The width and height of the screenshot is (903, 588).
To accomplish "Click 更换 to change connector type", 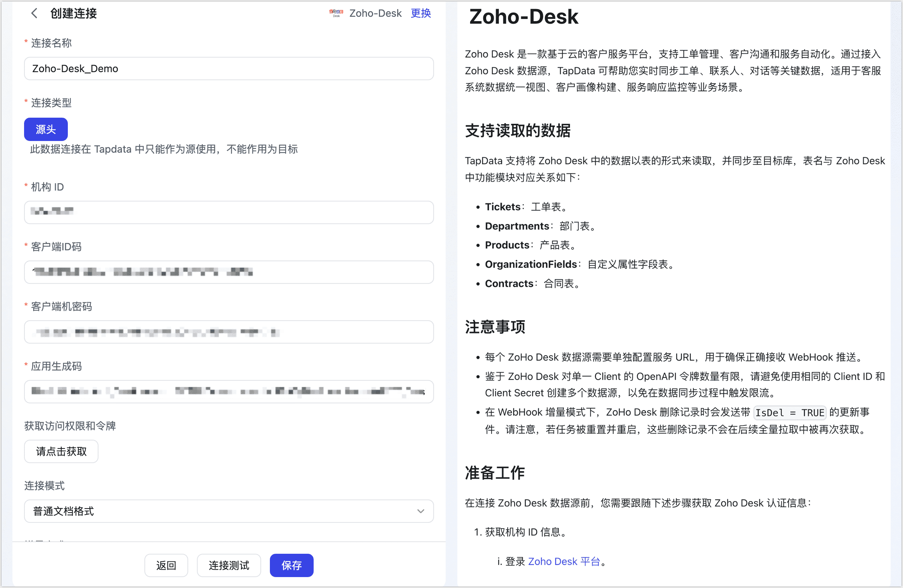I will (421, 13).
